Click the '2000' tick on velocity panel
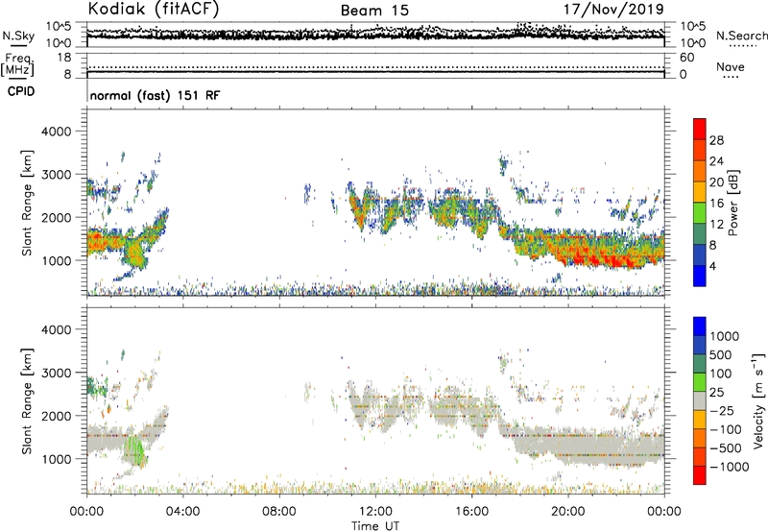 point(56,416)
